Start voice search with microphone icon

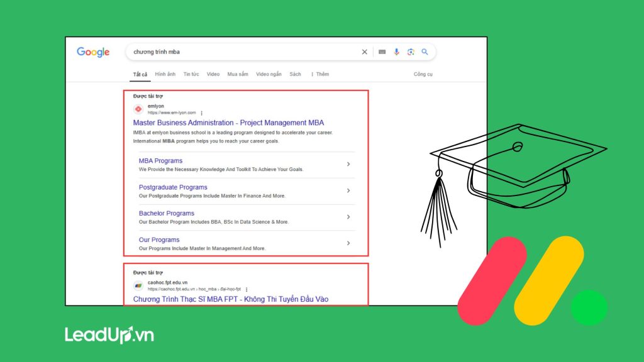pos(396,52)
